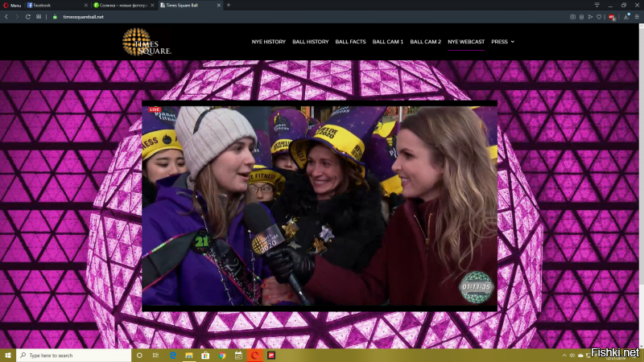Screen dimensions: 644x362
Task: Open the BALL HISTORY page
Action: tap(311, 42)
